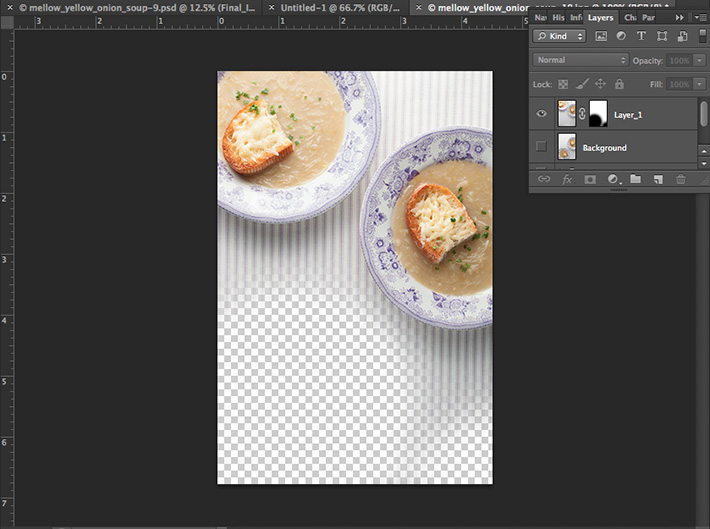Screen dimensions: 710x529
Task: Select the Layer_1 layer name
Action: pyautogui.click(x=628, y=115)
